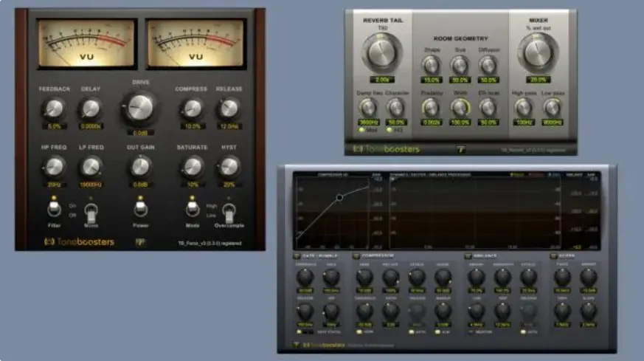
Task: Toggle the Power switch
Action: pos(140,209)
